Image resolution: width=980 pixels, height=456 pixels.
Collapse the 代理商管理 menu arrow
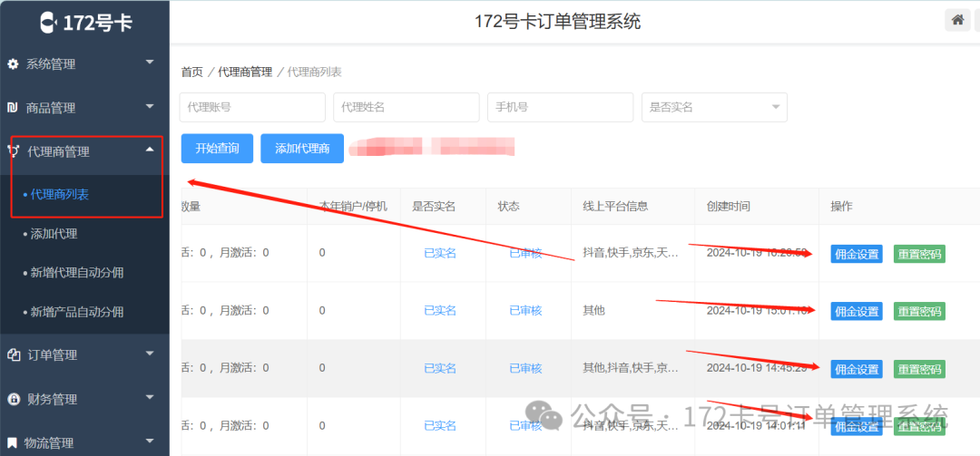tap(150, 150)
